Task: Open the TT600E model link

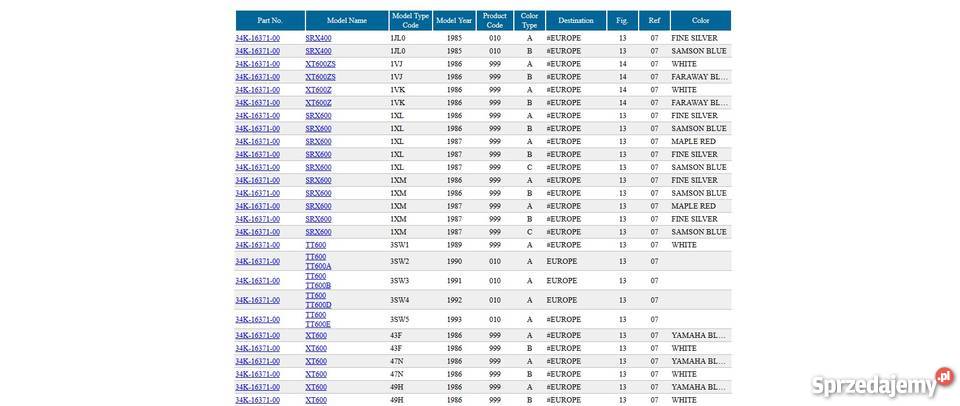Action: (x=318, y=324)
